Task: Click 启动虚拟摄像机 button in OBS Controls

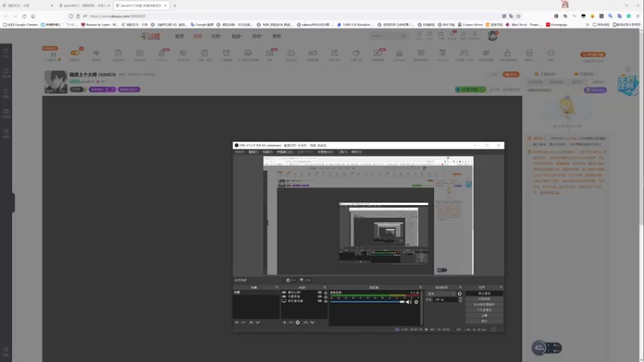Action: [x=485, y=305]
